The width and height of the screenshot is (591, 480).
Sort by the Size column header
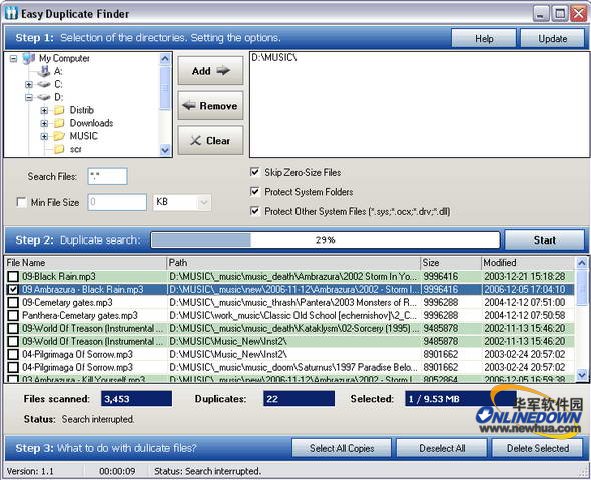coord(451,263)
